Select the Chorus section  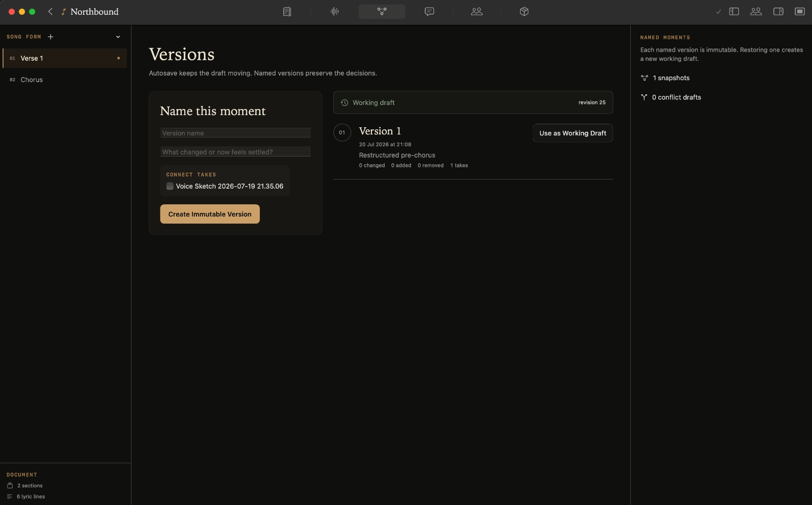[x=64, y=80]
